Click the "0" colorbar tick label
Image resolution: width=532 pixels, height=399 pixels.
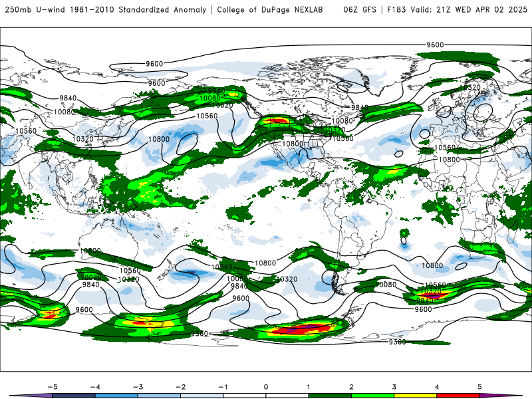pos(266,387)
